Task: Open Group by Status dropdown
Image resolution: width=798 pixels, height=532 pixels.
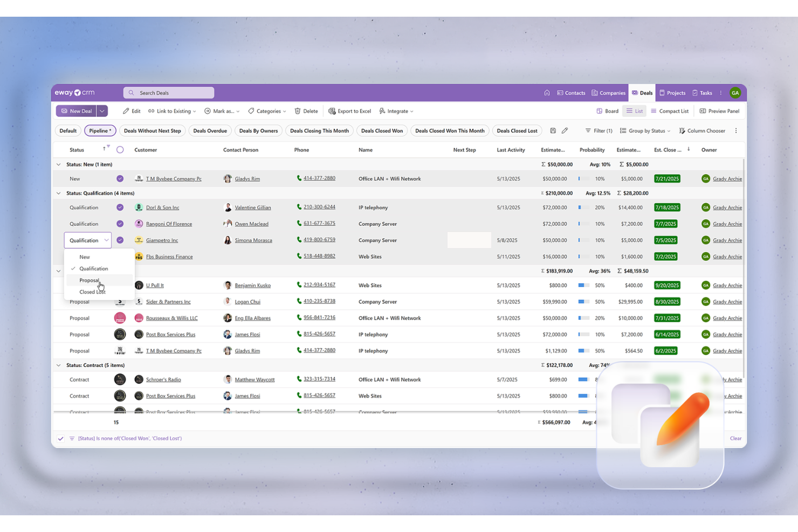Action: pyautogui.click(x=645, y=130)
